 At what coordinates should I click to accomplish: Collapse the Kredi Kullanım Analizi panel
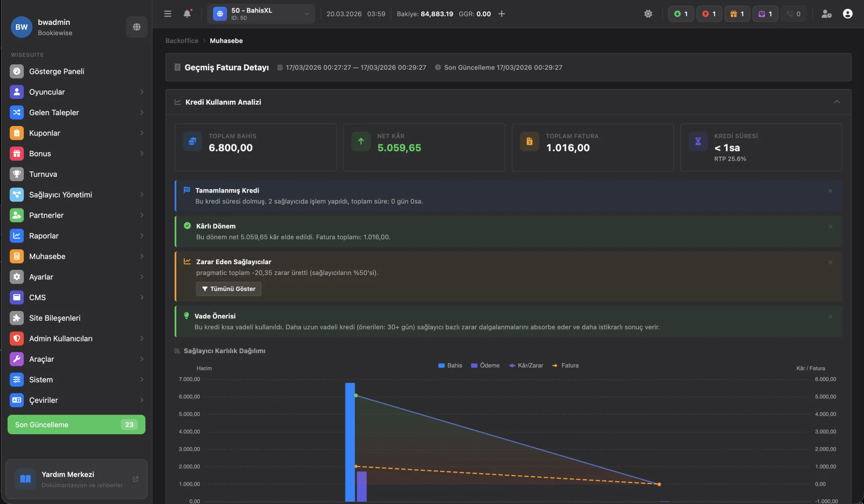837,102
